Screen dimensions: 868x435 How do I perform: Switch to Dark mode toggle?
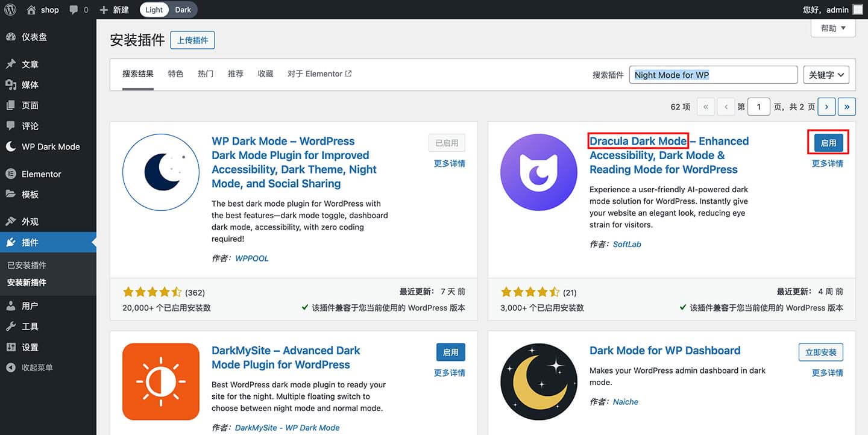pos(183,10)
